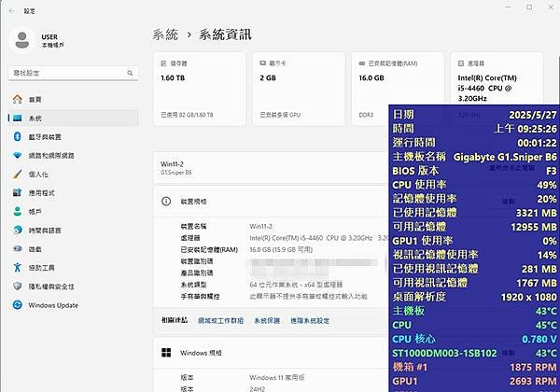Open the 網域或工作群組 link

click(220, 320)
